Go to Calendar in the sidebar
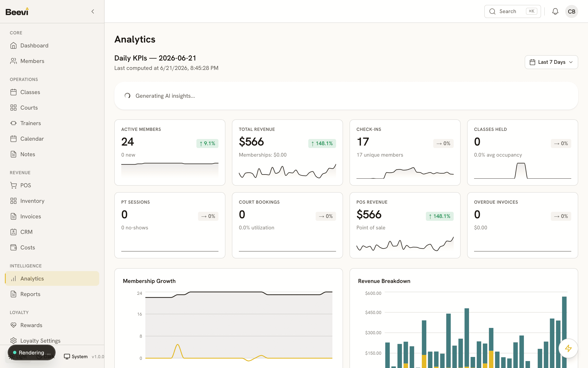This screenshot has height=368, width=588. tap(52, 139)
